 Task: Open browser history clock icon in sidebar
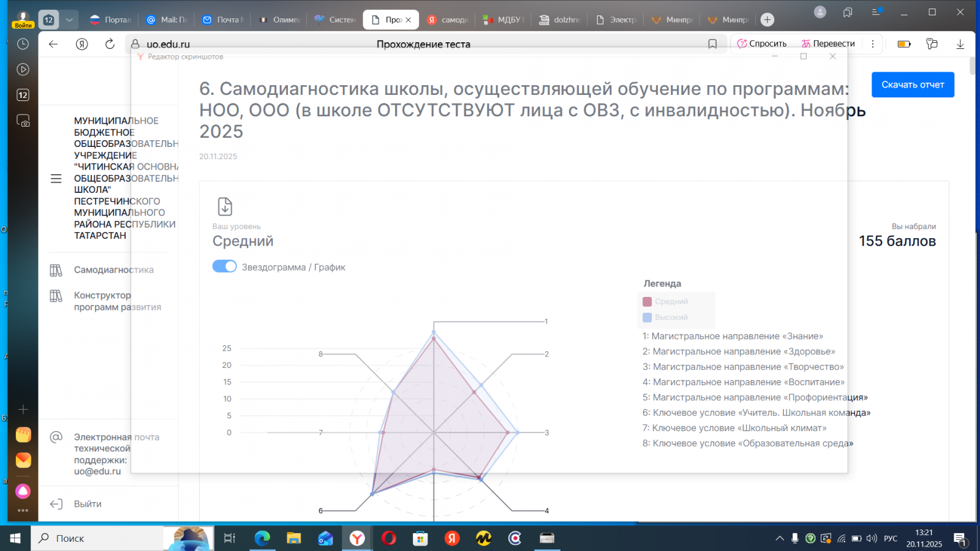coord(23,44)
